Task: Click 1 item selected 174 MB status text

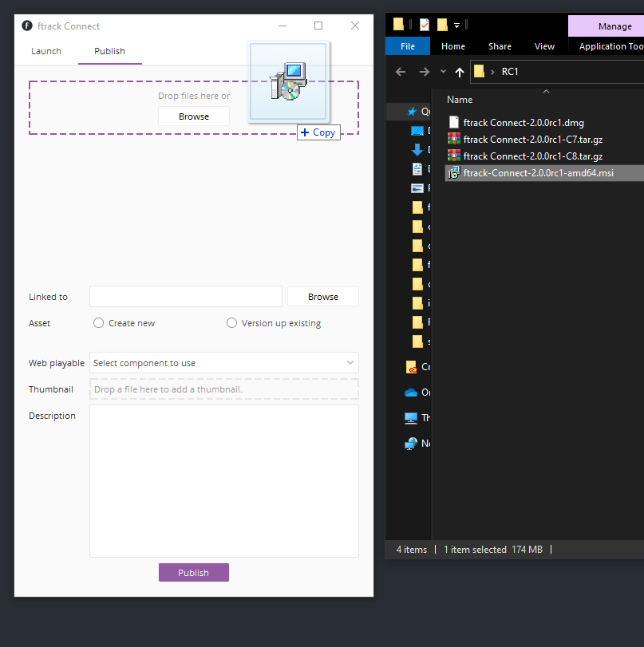Action: (493, 549)
